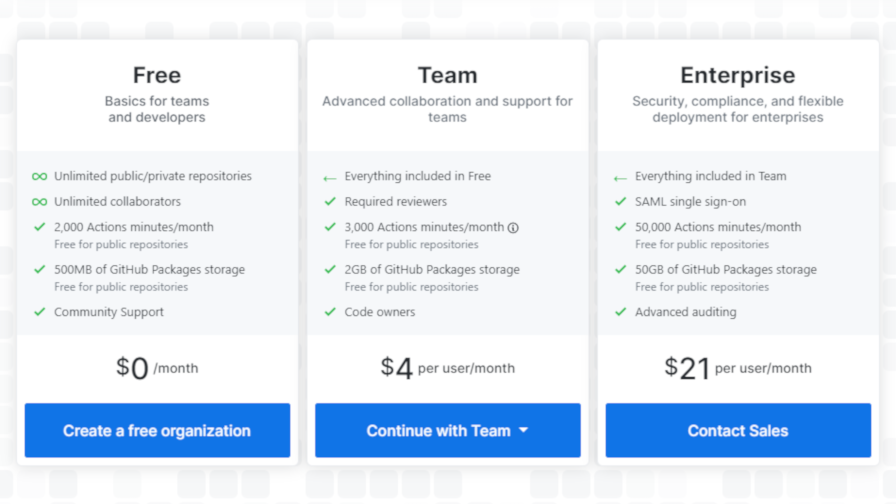Click the Continue with Team button label
Screen dimensions: 896x504
[x=438, y=430]
